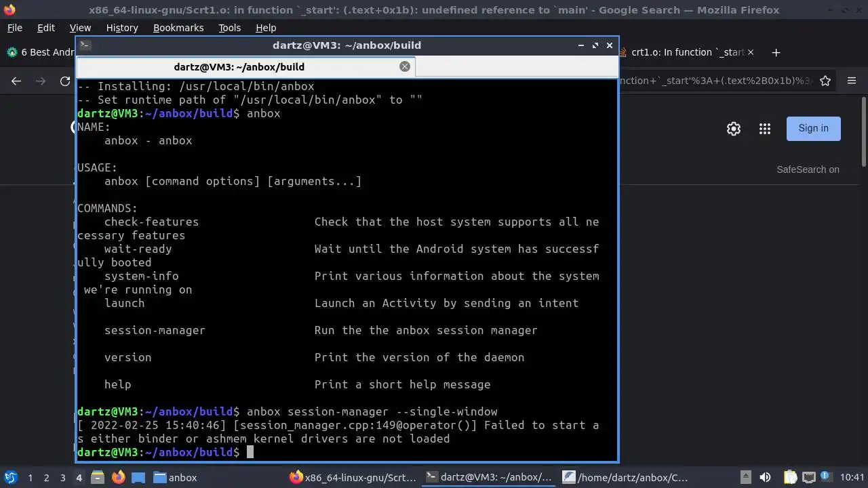Screen dimensions: 868x488
Task: Open volume control in system tray
Action: pyautogui.click(x=765, y=477)
